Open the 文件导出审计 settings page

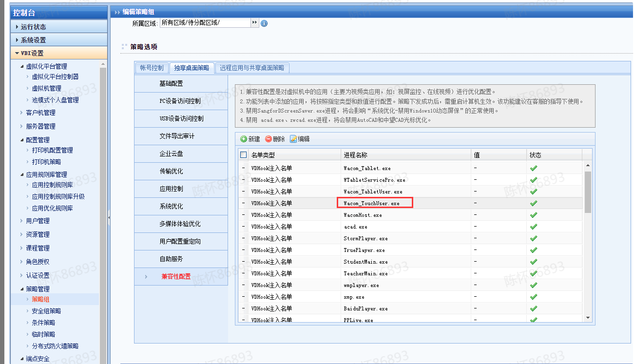[181, 136]
